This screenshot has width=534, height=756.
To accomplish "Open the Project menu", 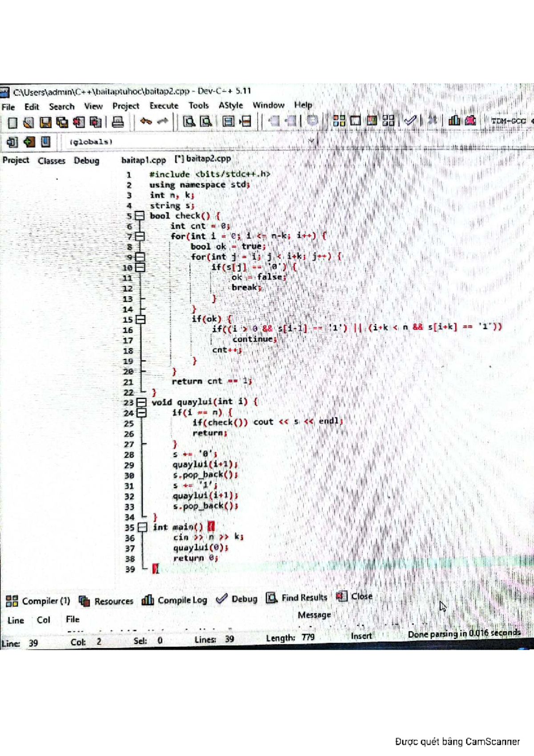I will click(x=125, y=106).
